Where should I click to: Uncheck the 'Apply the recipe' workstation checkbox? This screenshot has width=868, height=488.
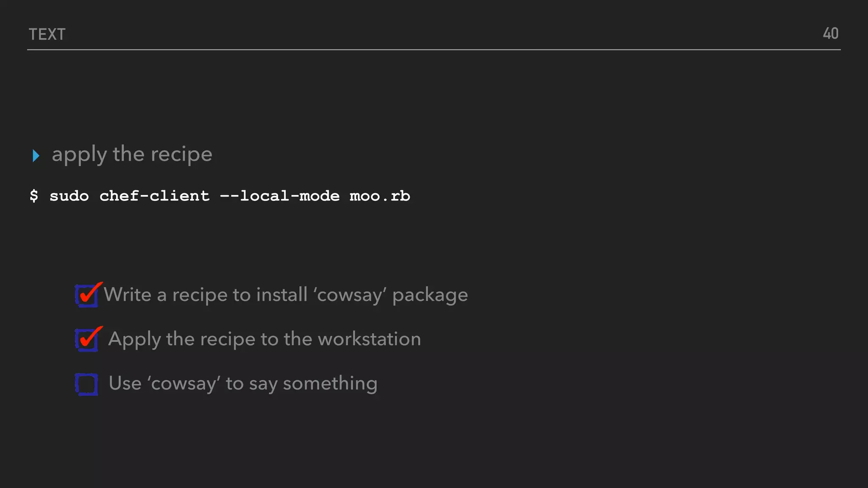pyautogui.click(x=87, y=339)
